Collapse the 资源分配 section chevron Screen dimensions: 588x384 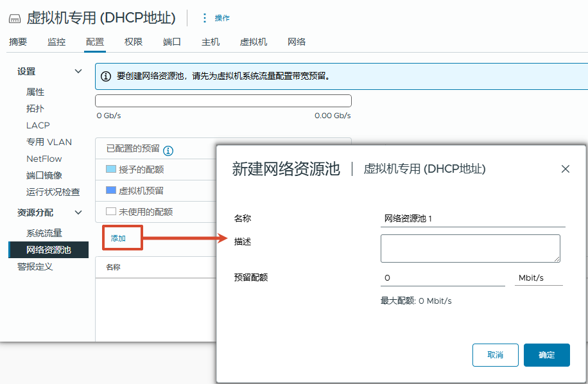(78, 213)
